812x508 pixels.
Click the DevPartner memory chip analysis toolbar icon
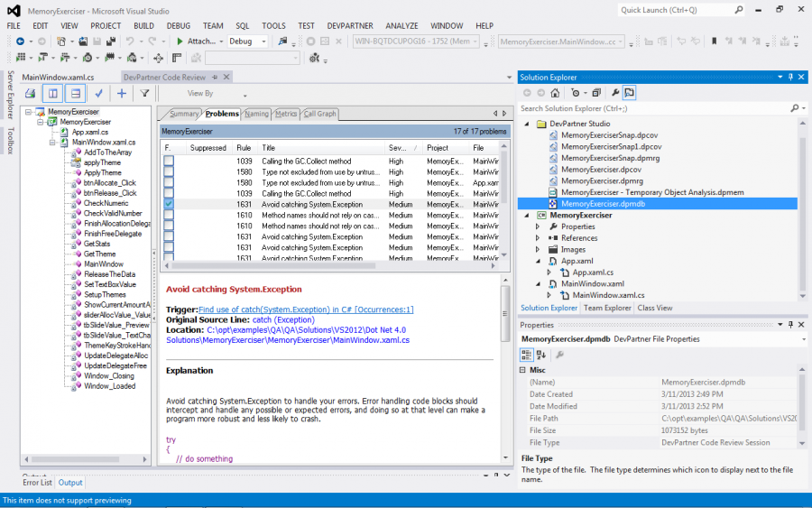109,58
